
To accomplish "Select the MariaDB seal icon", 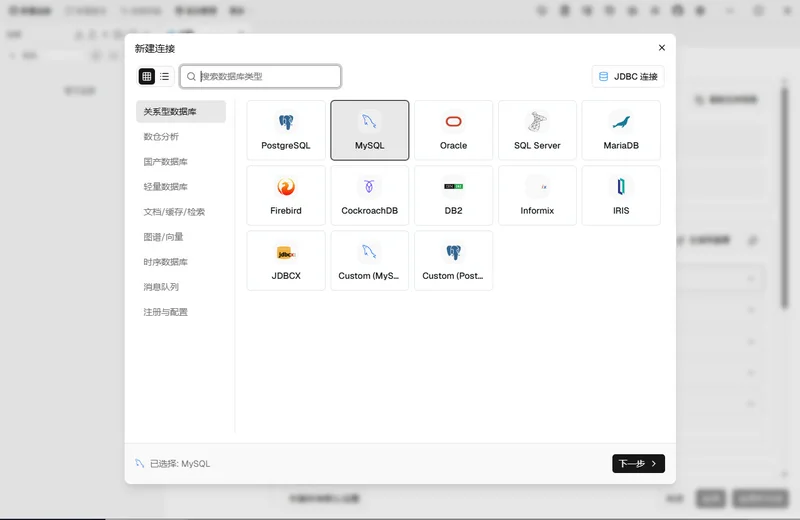I will click(621, 122).
